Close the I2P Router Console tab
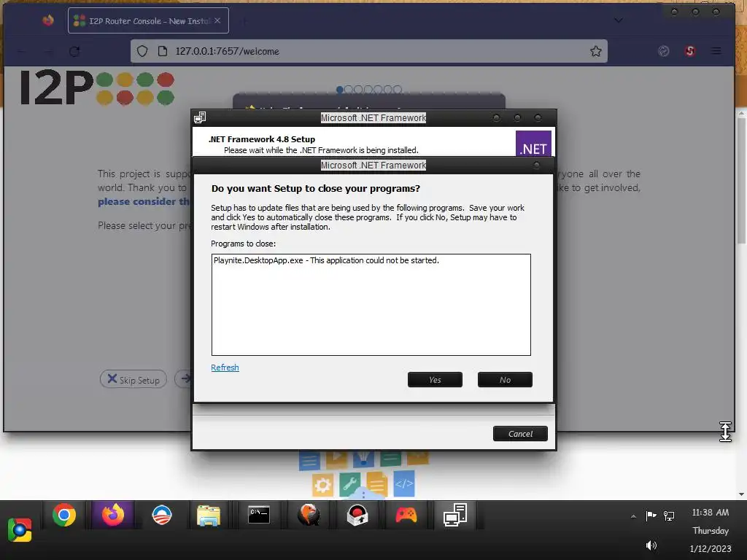 217,20
